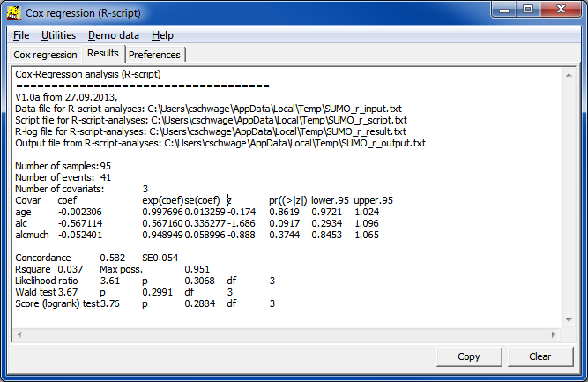Click the Score test p value 0.2884

coord(200,303)
